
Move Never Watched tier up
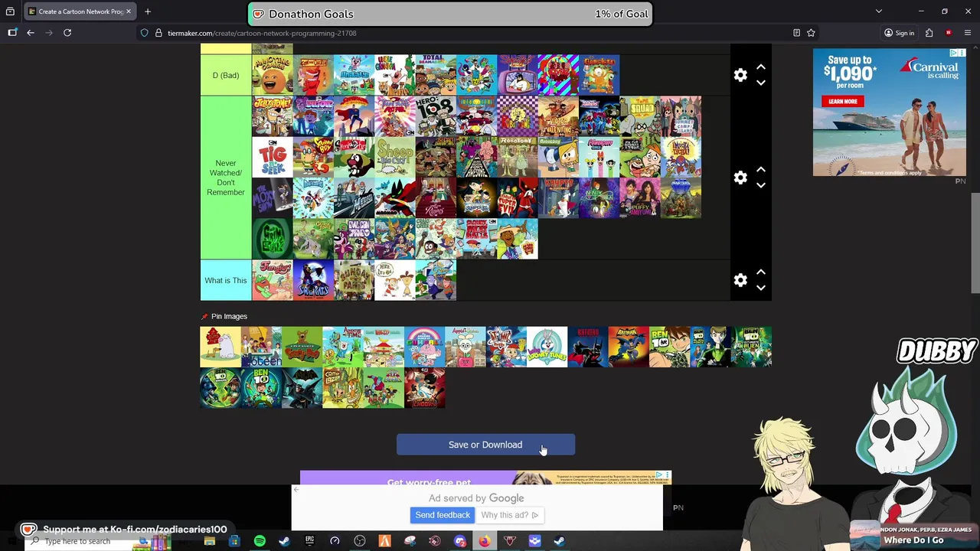pos(761,170)
